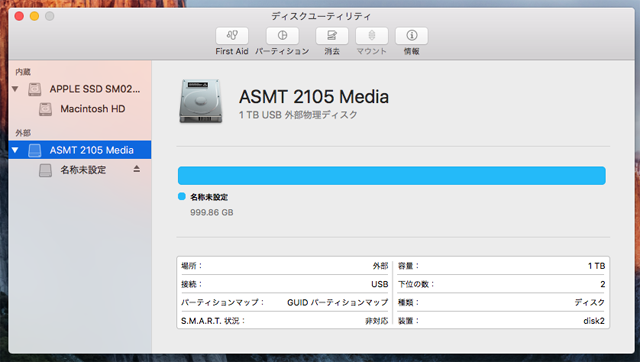640x362 pixels.
Task: Click the 消去 (Erase) toolbar icon
Action: coord(332,36)
